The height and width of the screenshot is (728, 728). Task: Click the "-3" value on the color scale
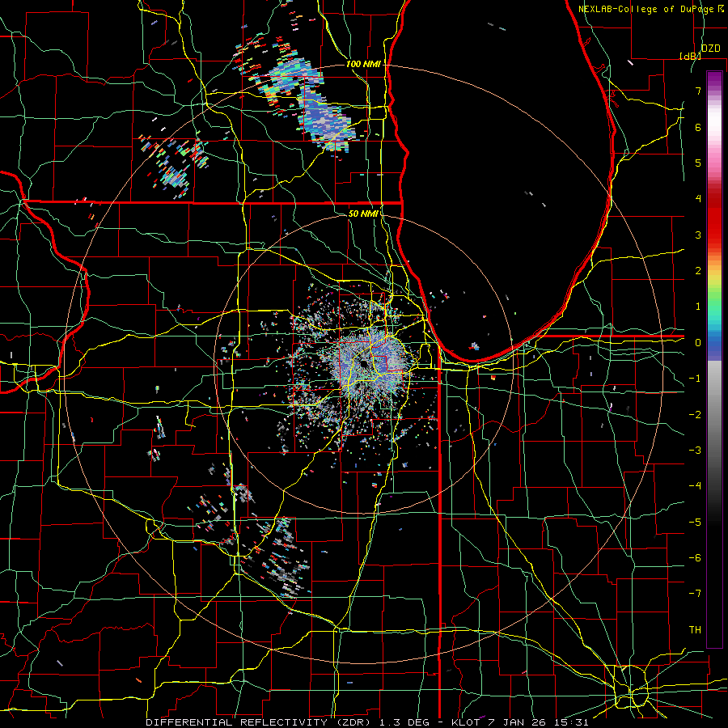pyautogui.click(x=695, y=451)
